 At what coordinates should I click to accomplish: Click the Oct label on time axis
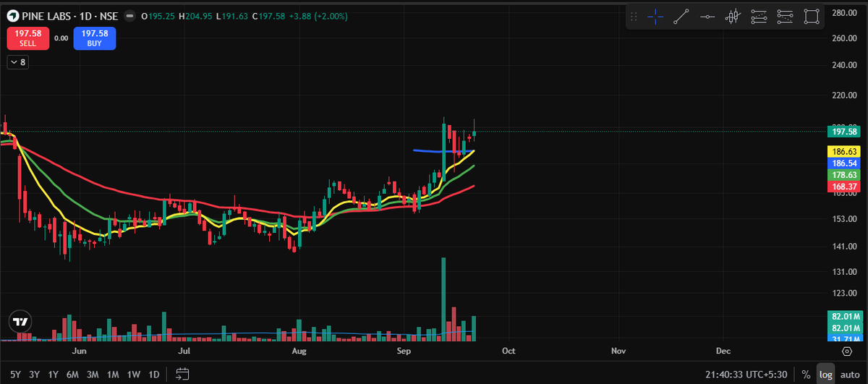tap(509, 351)
